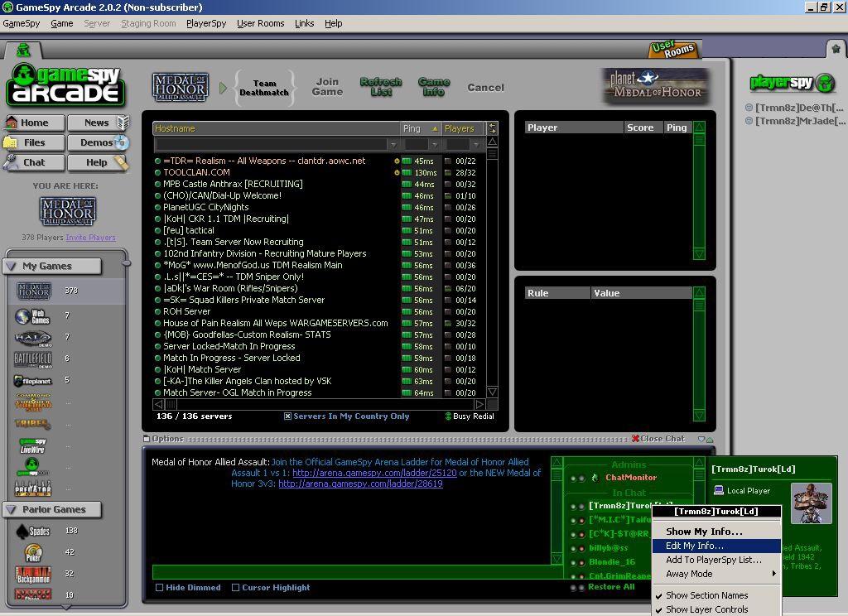Collapse the My Games section

[9, 266]
